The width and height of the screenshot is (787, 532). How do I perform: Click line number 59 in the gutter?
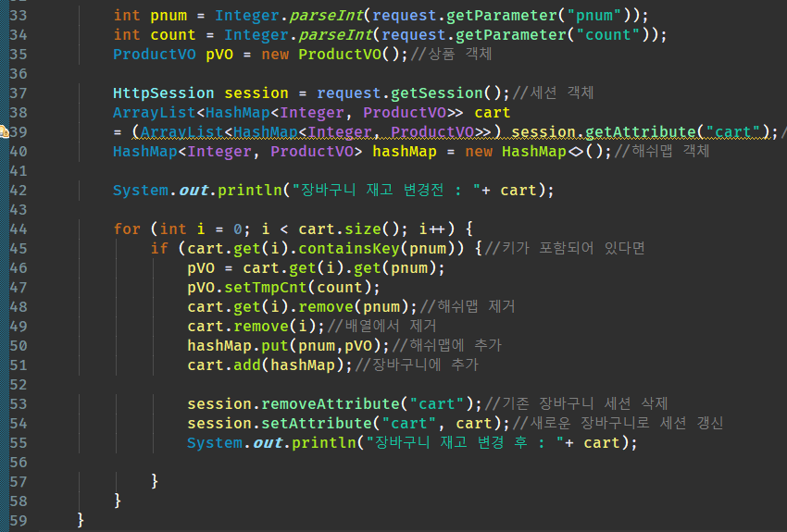[19, 521]
